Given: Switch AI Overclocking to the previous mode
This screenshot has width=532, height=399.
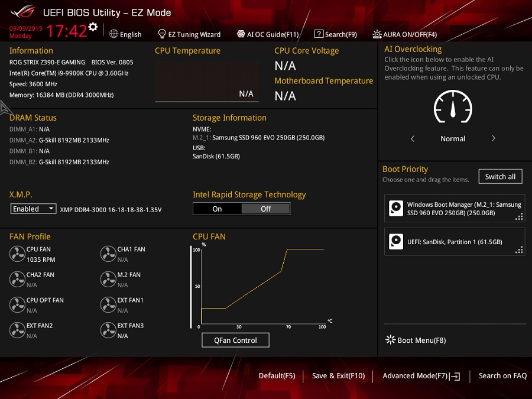Looking at the screenshot, I should pos(413,138).
